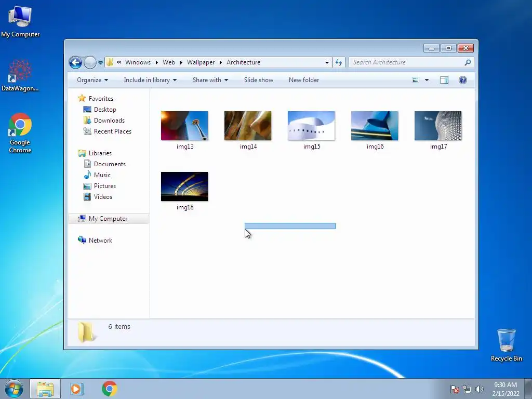The width and height of the screenshot is (532, 399).
Task: Open the more view options dropdown
Action: pyautogui.click(x=427, y=80)
